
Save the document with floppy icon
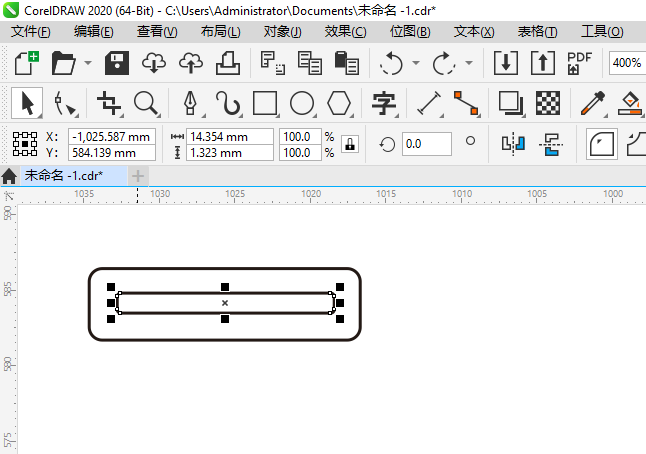coord(117,63)
